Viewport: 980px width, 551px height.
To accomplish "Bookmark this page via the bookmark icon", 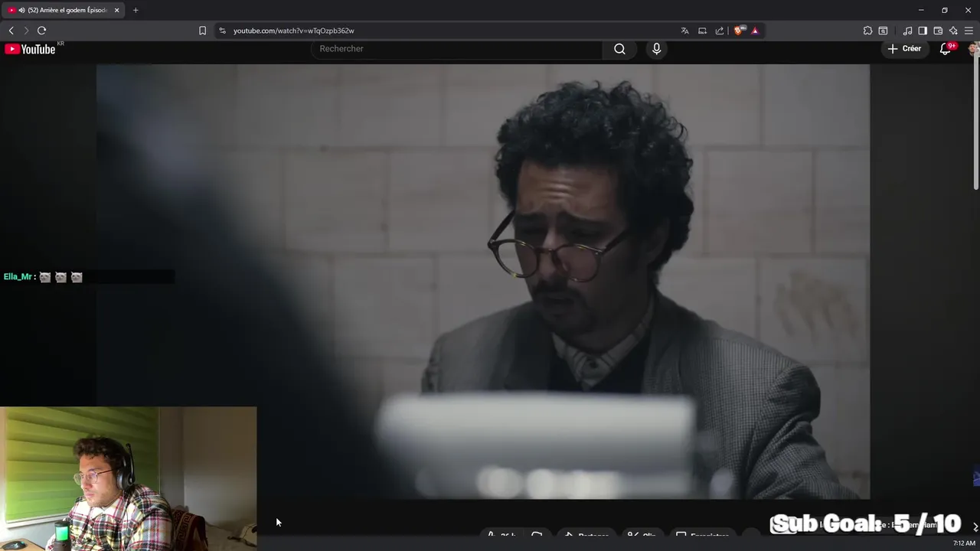I will [x=202, y=31].
